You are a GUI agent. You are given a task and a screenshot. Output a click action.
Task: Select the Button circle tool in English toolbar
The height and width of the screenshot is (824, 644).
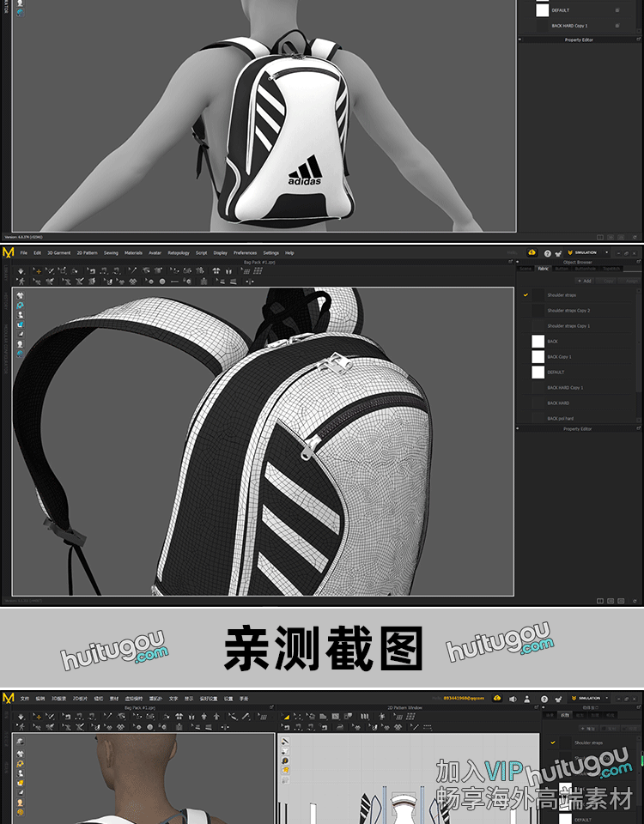pos(162,282)
